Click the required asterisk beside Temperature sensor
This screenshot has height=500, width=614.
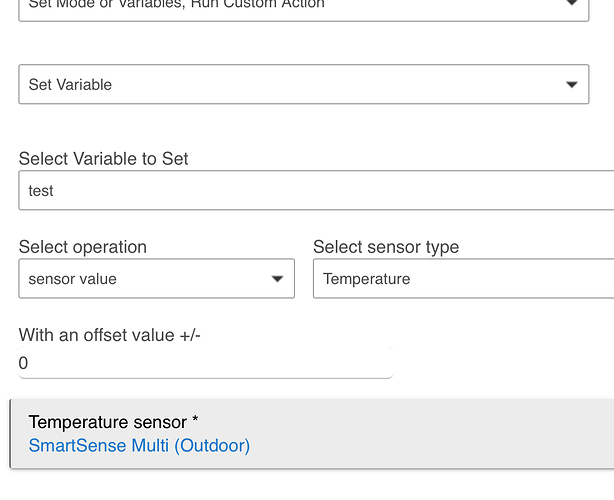194,422
